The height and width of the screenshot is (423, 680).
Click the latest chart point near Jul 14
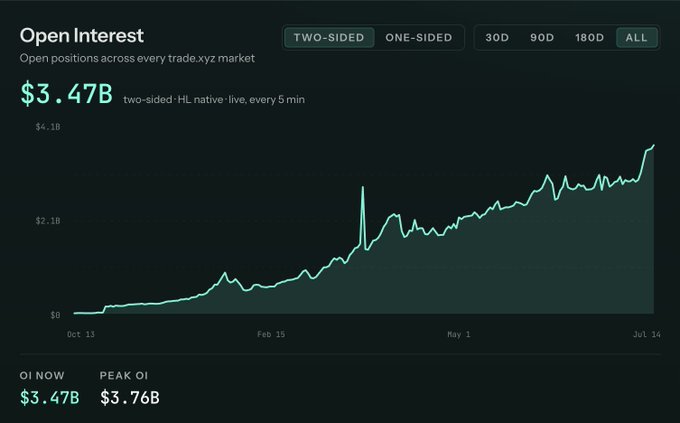[x=653, y=146]
